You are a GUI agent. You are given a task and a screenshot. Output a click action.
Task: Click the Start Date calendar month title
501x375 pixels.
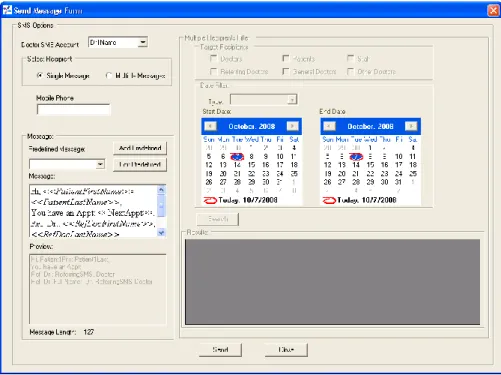252,126
